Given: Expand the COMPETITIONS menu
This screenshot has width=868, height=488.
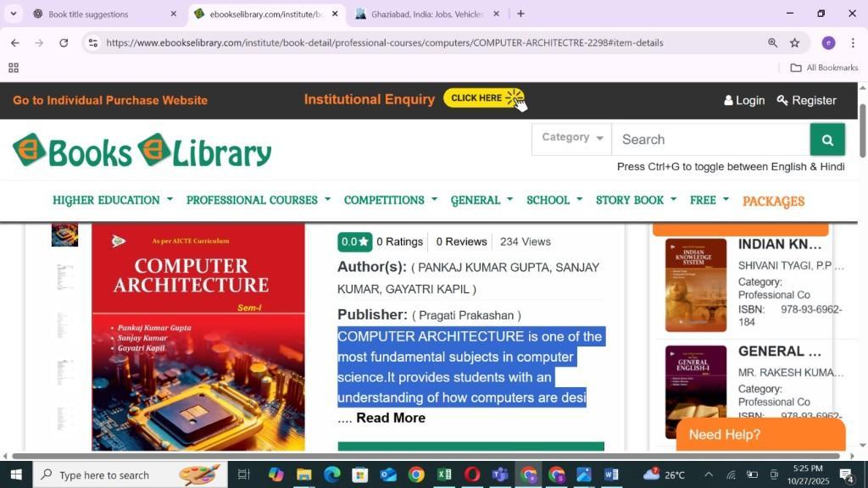Looking at the screenshot, I should point(390,200).
